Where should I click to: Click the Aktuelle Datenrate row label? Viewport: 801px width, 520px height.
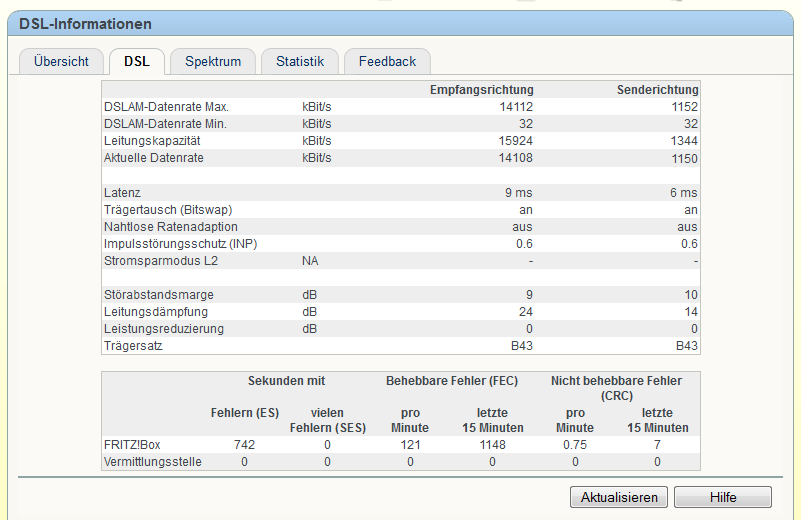click(x=154, y=158)
